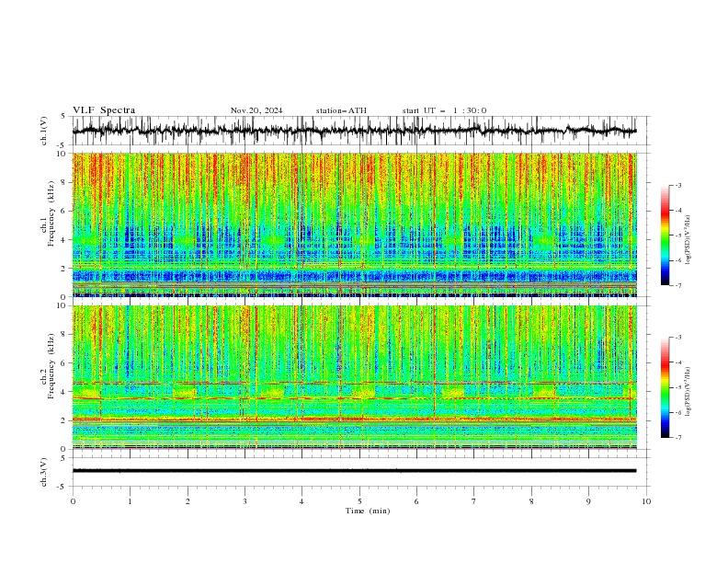This screenshot has height=563, width=728.
Task: Click '-3' on the upper colorbar scale
Action: point(678,185)
